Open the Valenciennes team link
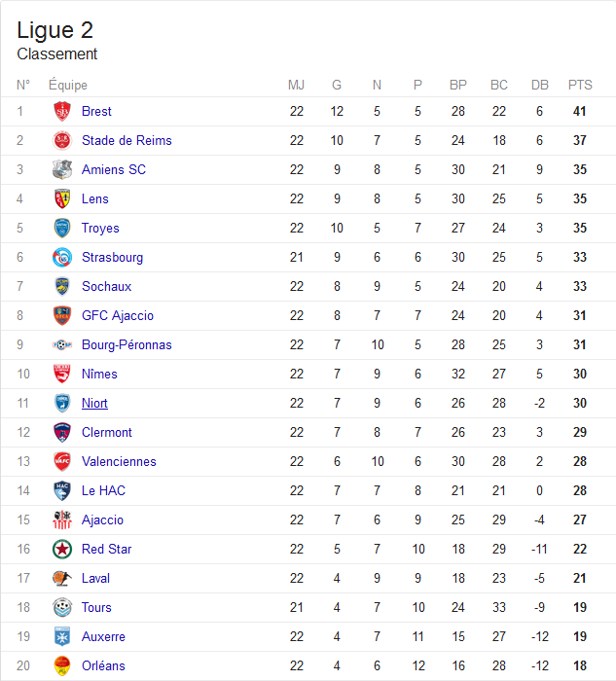The width and height of the screenshot is (616, 681). (x=119, y=461)
